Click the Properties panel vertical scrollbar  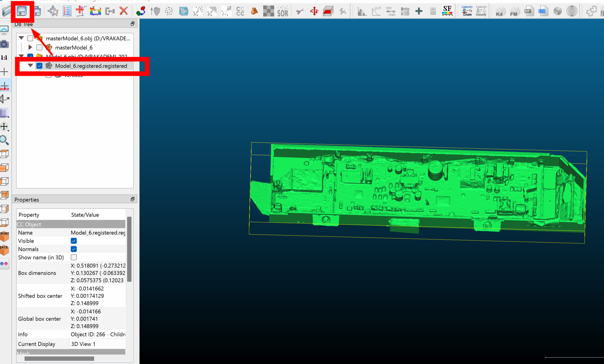point(129,249)
